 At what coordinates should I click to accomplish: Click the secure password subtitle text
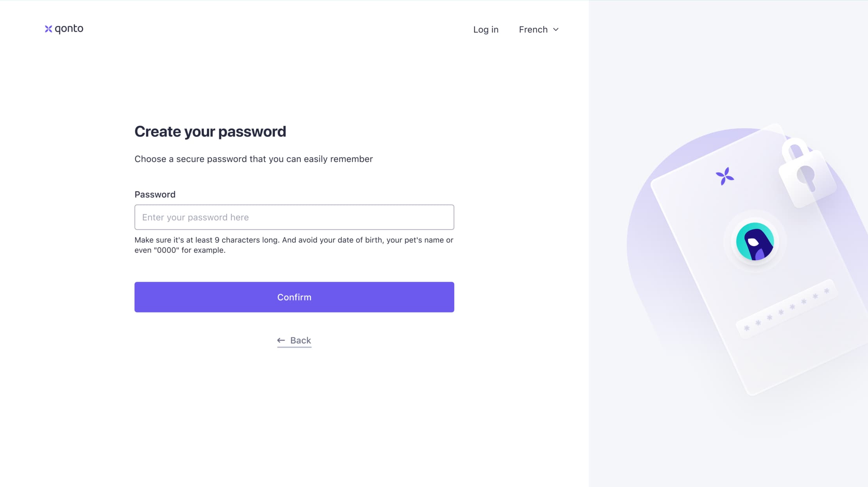[253, 159]
